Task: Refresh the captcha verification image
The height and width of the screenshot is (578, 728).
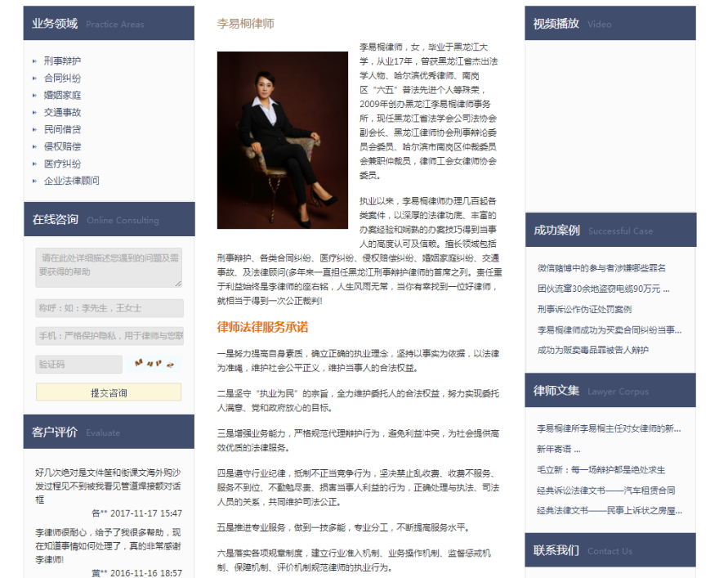Action: point(154,364)
